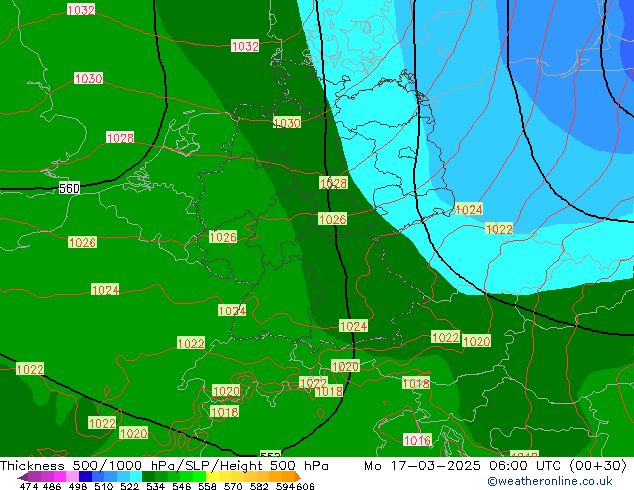
Task: Click the purple arrow tip of legend
Action: [22, 477]
